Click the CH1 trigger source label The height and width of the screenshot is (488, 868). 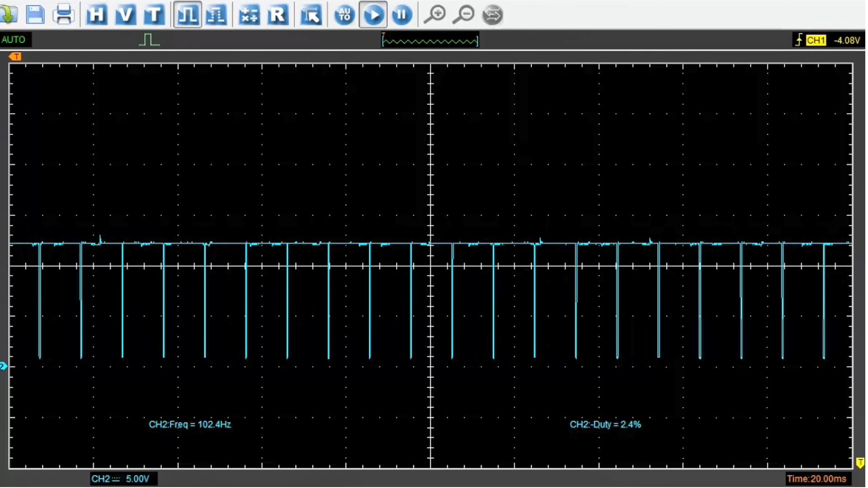(816, 40)
